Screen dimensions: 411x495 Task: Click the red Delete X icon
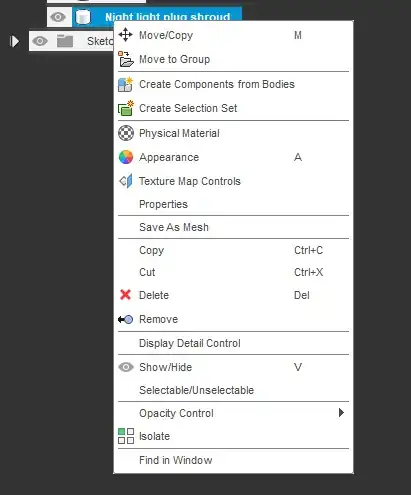pyautogui.click(x=125, y=295)
